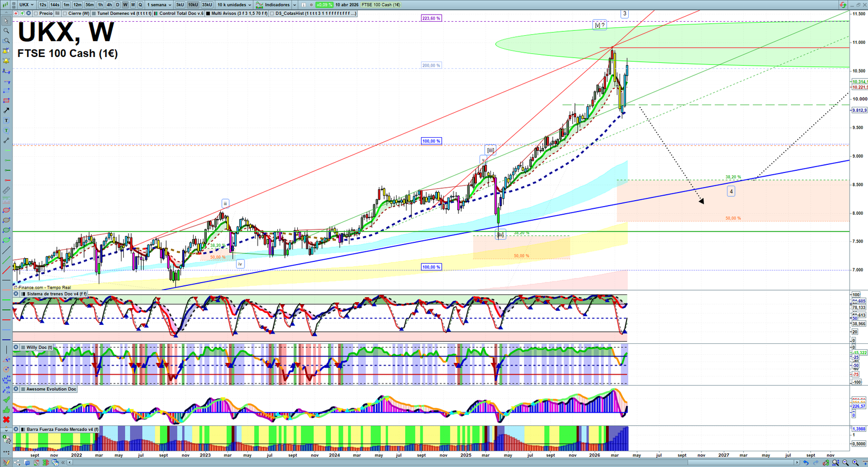Close the Awesome Evolution Doc panel
The image size is (868, 467).
(x=16, y=389)
